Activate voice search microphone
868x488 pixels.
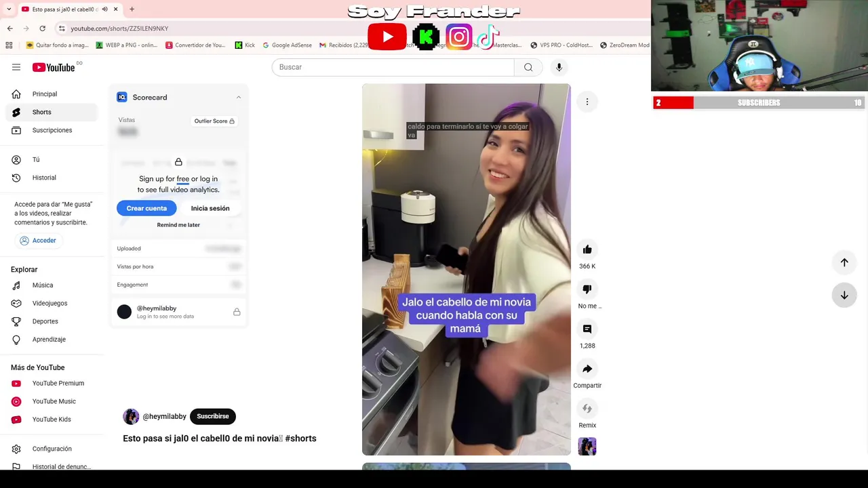coord(559,67)
